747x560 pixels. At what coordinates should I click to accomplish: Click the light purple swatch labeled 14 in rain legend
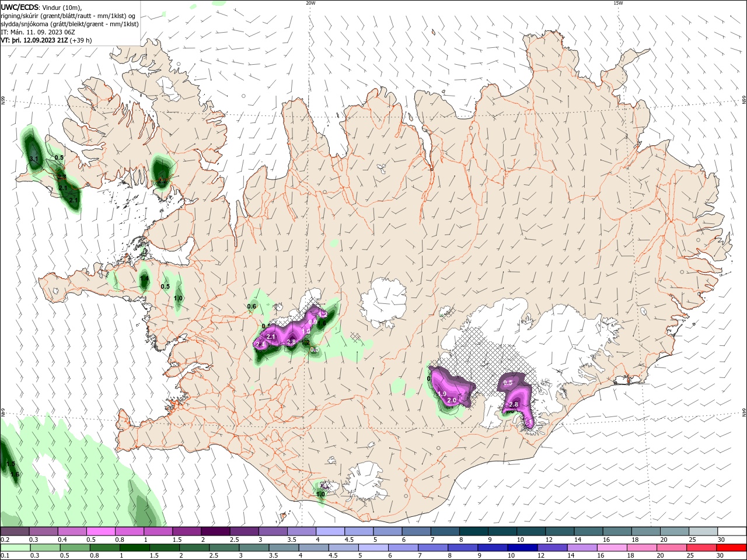[x=582, y=548]
